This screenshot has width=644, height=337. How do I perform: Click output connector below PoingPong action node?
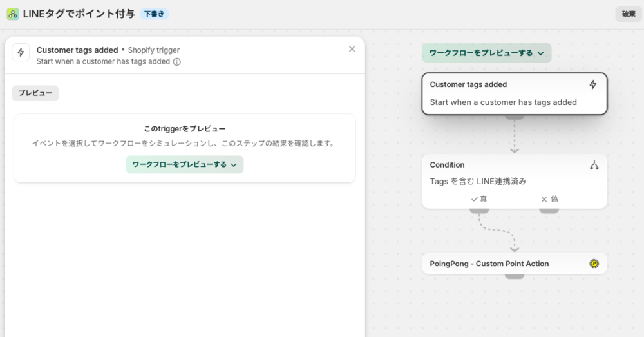click(x=514, y=276)
